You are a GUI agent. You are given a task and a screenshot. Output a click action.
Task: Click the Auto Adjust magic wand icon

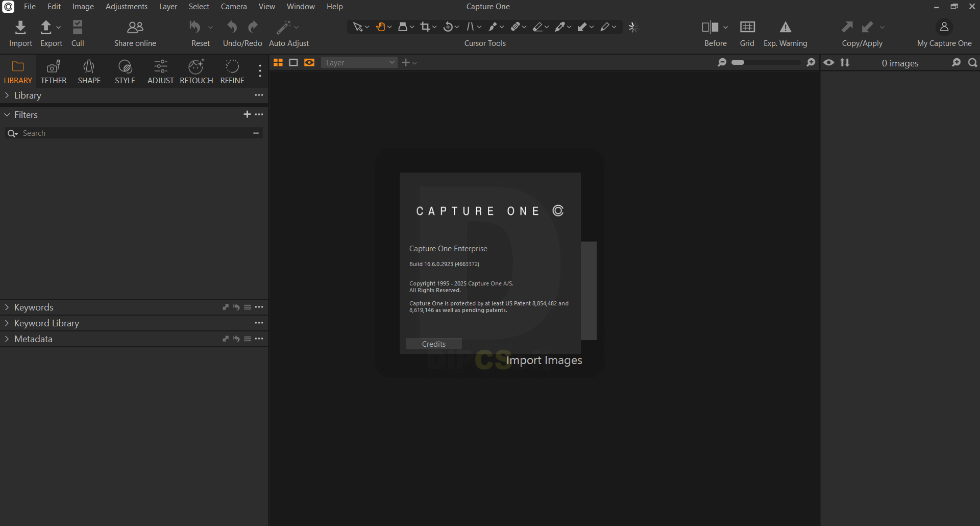(283, 27)
